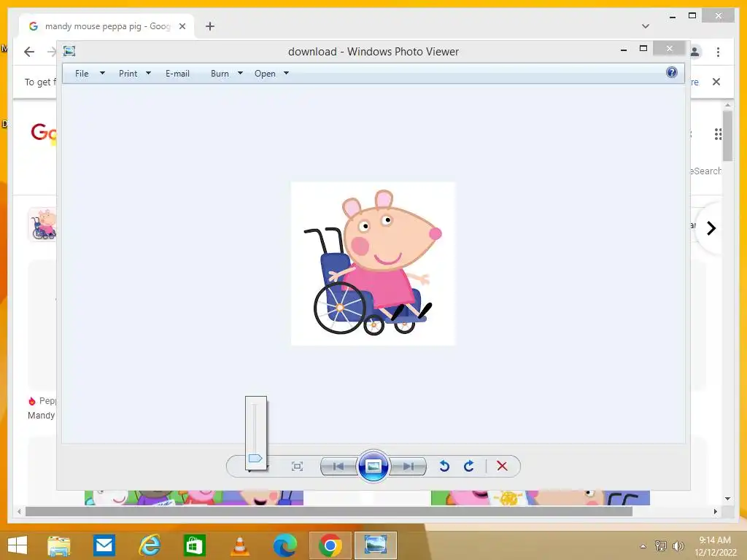Screen dimensions: 747x560
Task: Launch VLC media player from the taskbar
Action: pyautogui.click(x=239, y=545)
